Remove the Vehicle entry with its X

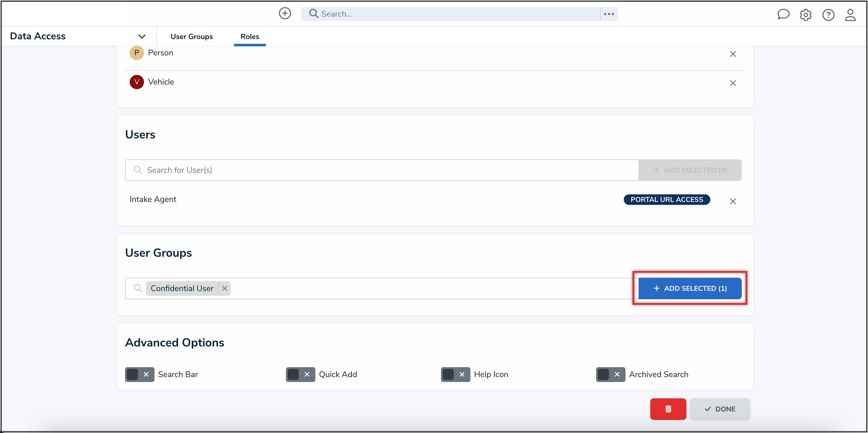coord(733,83)
